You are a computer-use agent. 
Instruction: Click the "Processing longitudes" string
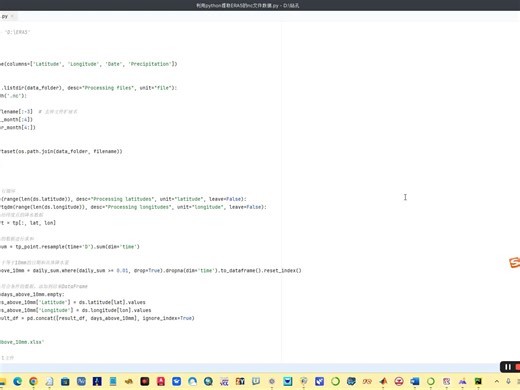(138, 207)
